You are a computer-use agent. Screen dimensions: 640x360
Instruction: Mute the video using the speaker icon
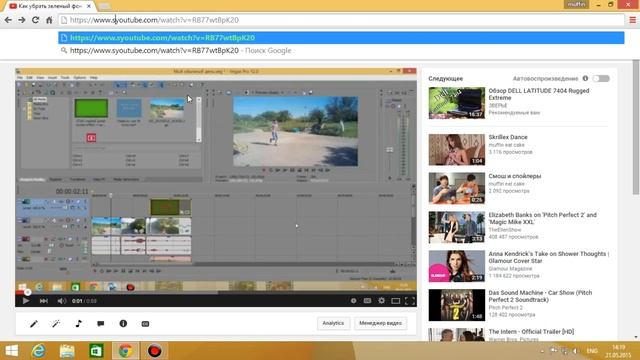(61, 301)
